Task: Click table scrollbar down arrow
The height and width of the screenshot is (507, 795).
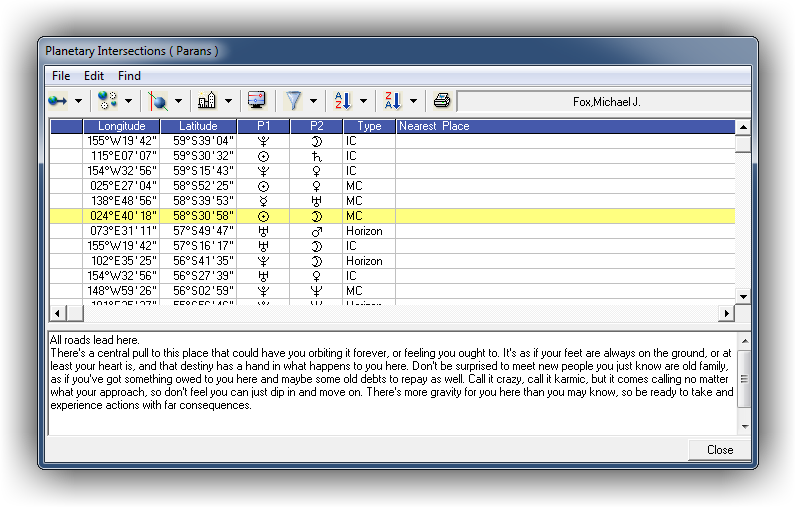Action: coord(743,297)
